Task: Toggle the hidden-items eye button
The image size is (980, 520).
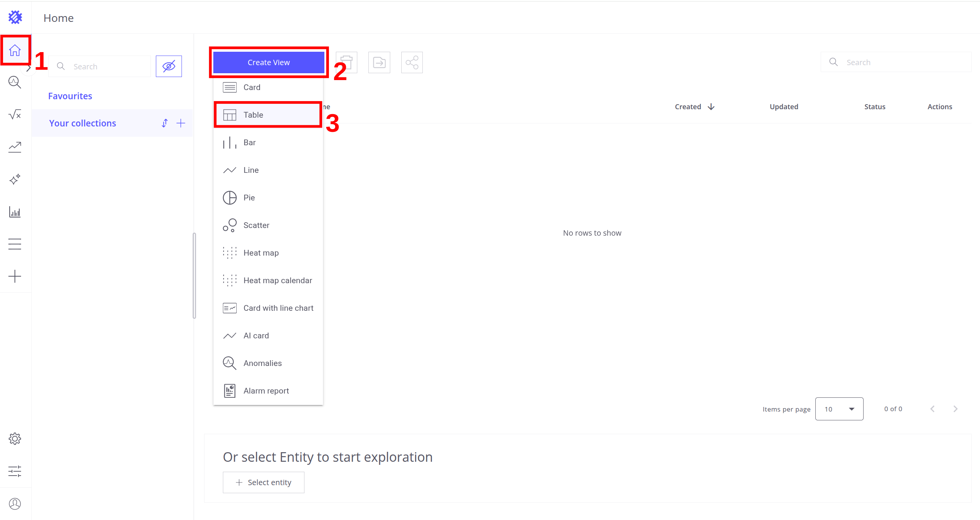Action: [x=169, y=66]
